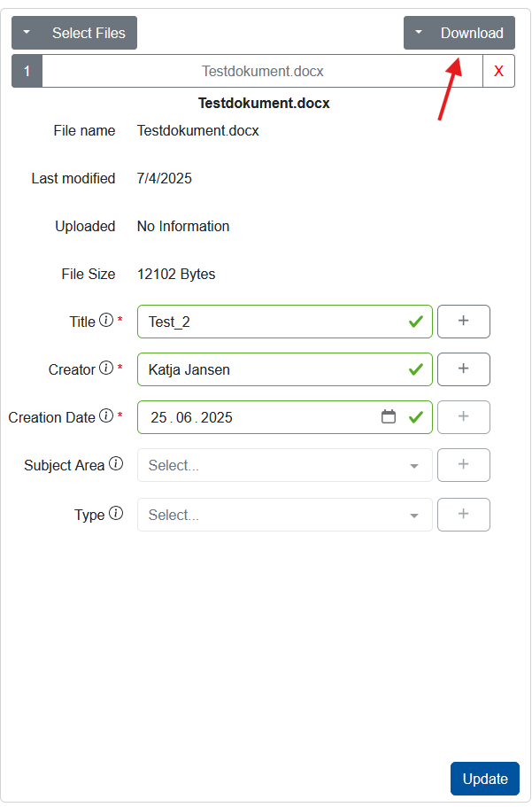Remove Testdokument.docx with the red X
Viewport: 532px width, 807px height.
click(x=500, y=71)
